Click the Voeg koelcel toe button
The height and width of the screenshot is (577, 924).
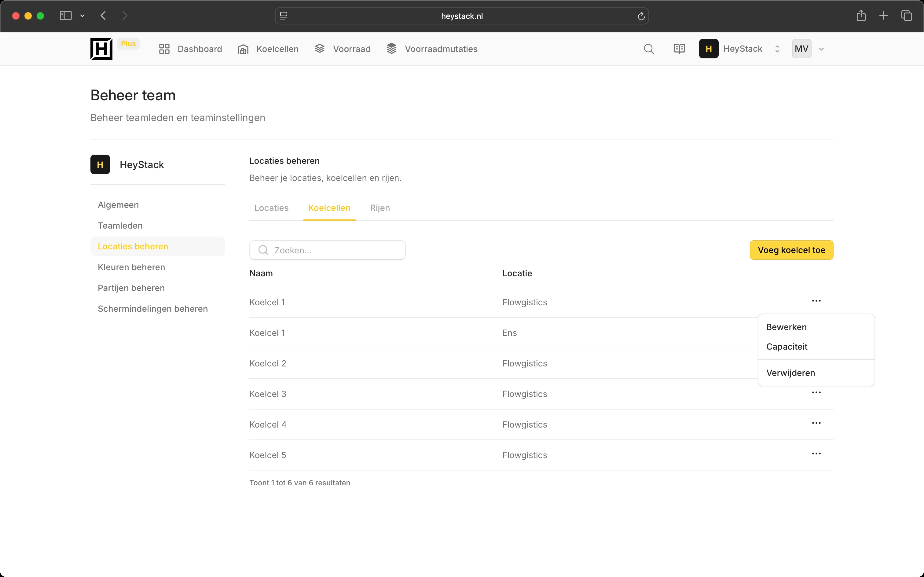point(791,250)
